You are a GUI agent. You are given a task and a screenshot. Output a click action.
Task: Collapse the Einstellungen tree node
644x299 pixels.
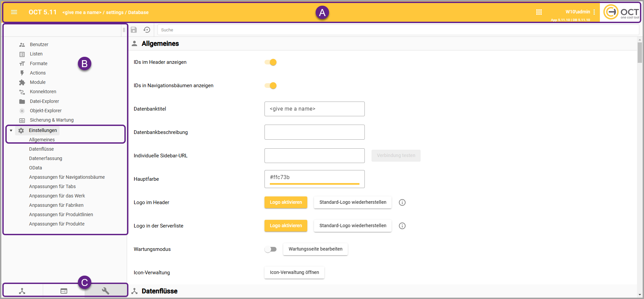pyautogui.click(x=11, y=131)
